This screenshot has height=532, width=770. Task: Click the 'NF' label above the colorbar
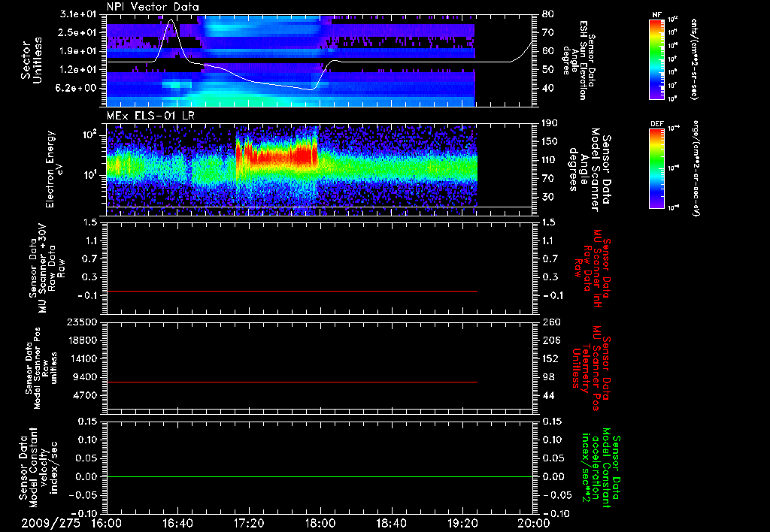656,15
